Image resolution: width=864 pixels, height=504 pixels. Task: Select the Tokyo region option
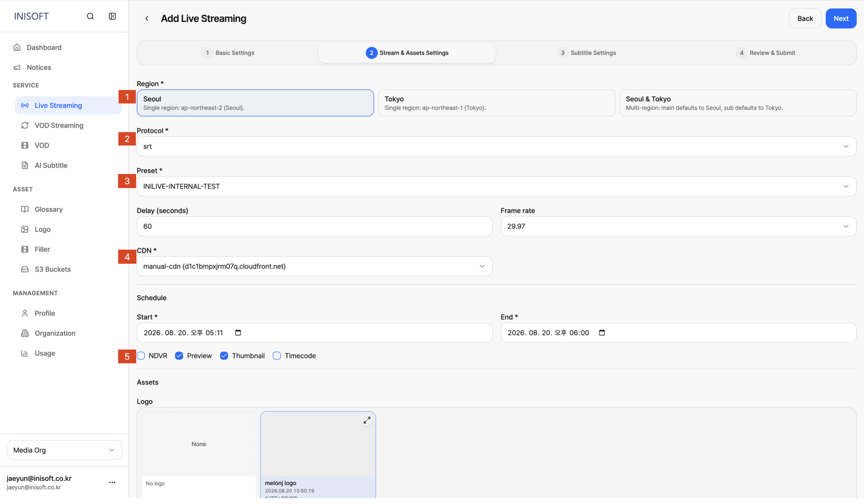(496, 103)
